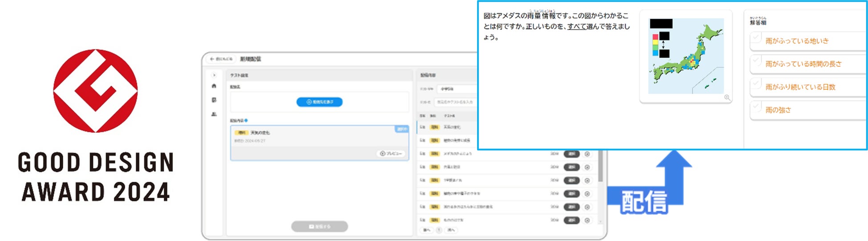Click the circle icon in the メダカのたんじょう row
This screenshot has height=241, width=868.
point(587,154)
